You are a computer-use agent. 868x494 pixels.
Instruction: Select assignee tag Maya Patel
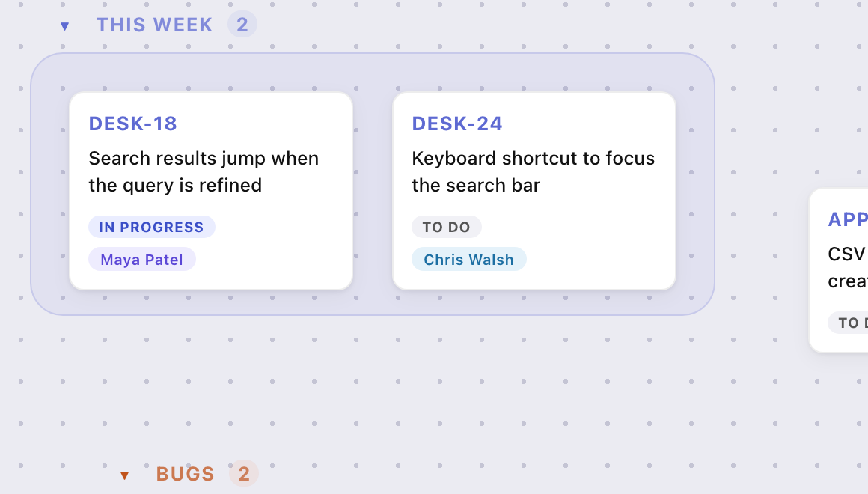point(141,259)
